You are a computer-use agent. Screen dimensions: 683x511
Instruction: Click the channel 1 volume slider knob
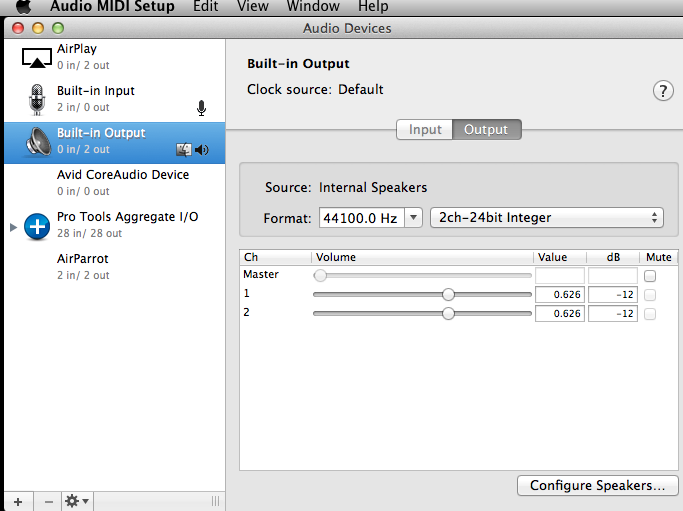tap(448, 294)
